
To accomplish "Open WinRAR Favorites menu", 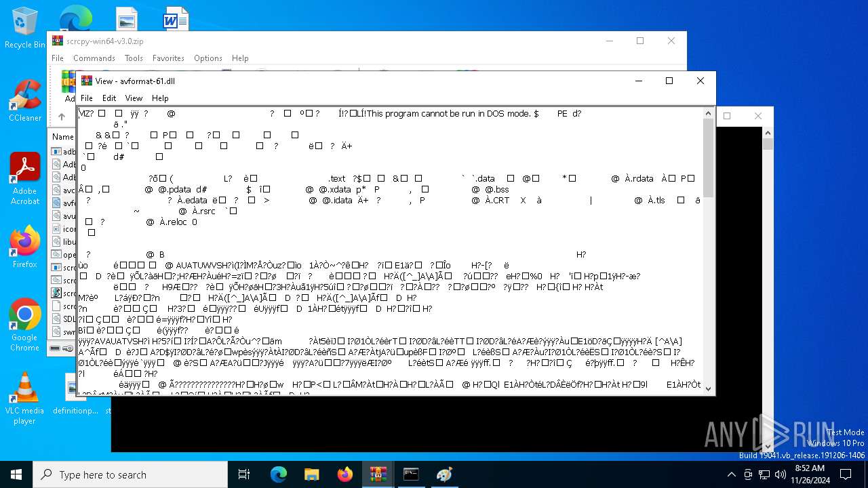I will (168, 58).
